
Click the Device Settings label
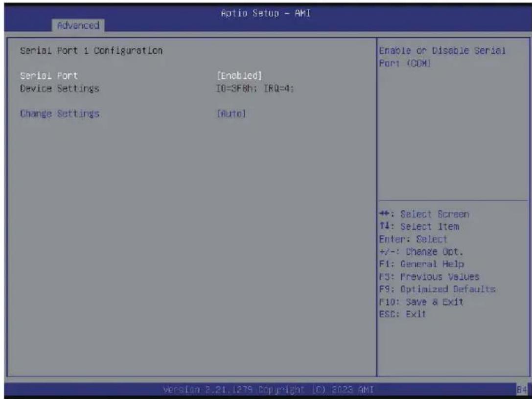click(x=60, y=89)
